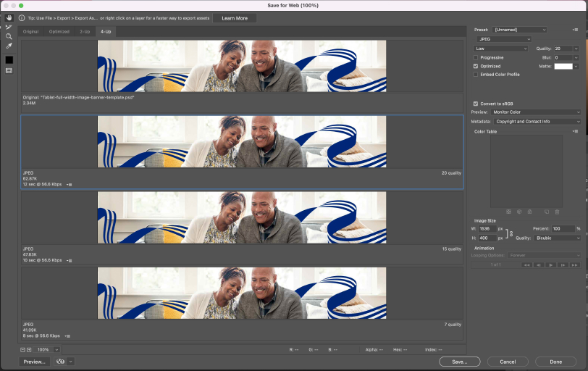Click the image Width field showing 1536
Screen dimensions: 588x371
pyautogui.click(x=487, y=229)
